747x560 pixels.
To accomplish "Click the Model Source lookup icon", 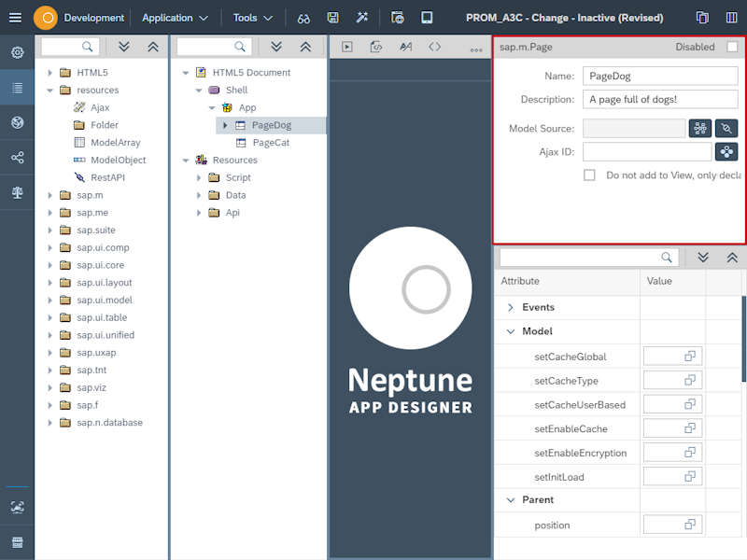I will (x=700, y=128).
